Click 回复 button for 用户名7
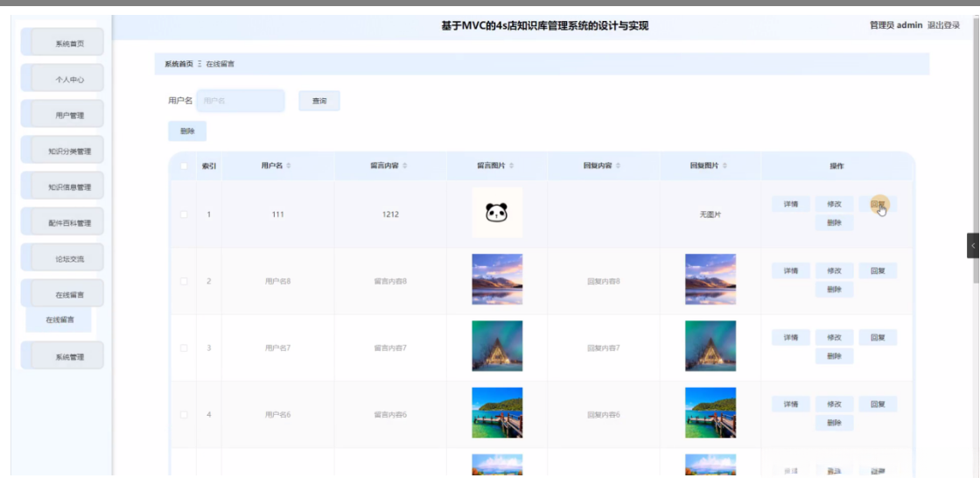980x478 pixels. point(878,337)
